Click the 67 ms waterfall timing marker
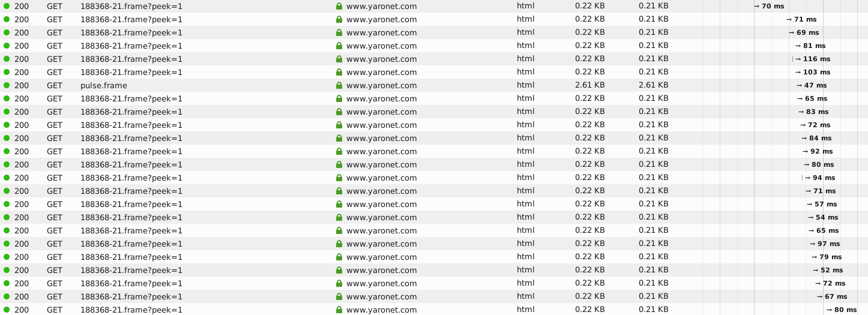The image size is (868, 315). point(832,296)
